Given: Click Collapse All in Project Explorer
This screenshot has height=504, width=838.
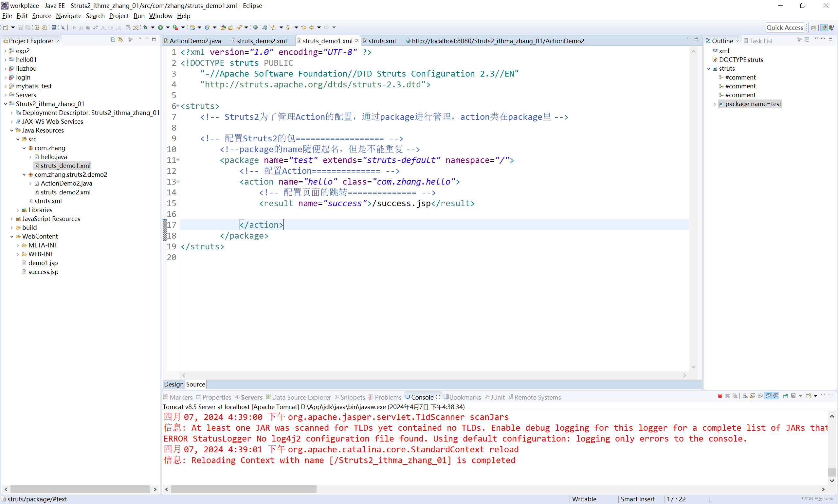Looking at the screenshot, I should click(112, 40).
